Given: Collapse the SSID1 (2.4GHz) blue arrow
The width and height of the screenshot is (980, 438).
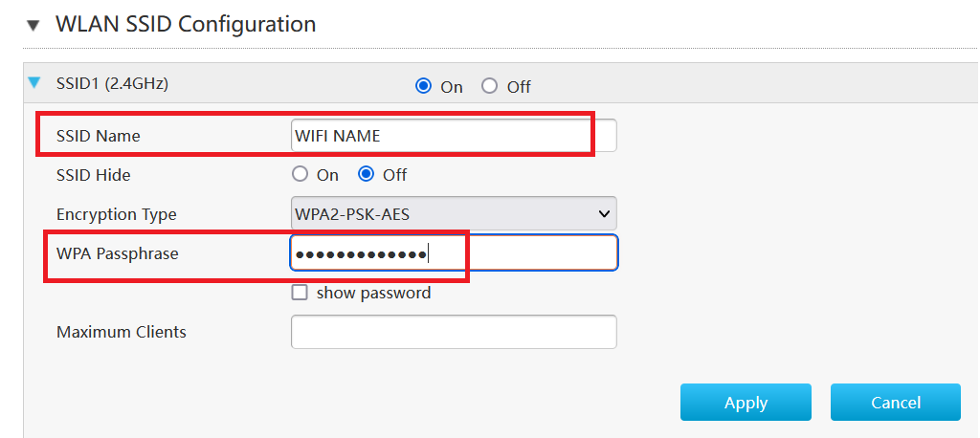Looking at the screenshot, I should (34, 83).
